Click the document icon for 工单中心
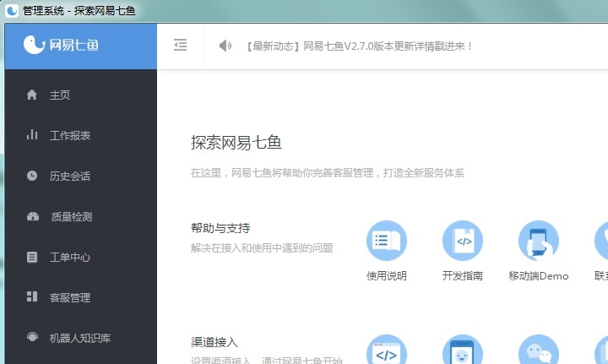Viewport: 608px width, 364px height. point(32,257)
